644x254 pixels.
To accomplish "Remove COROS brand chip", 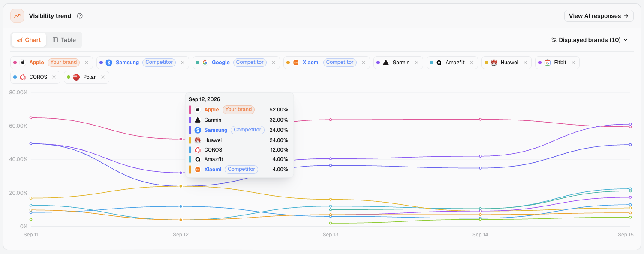I will 54,77.
